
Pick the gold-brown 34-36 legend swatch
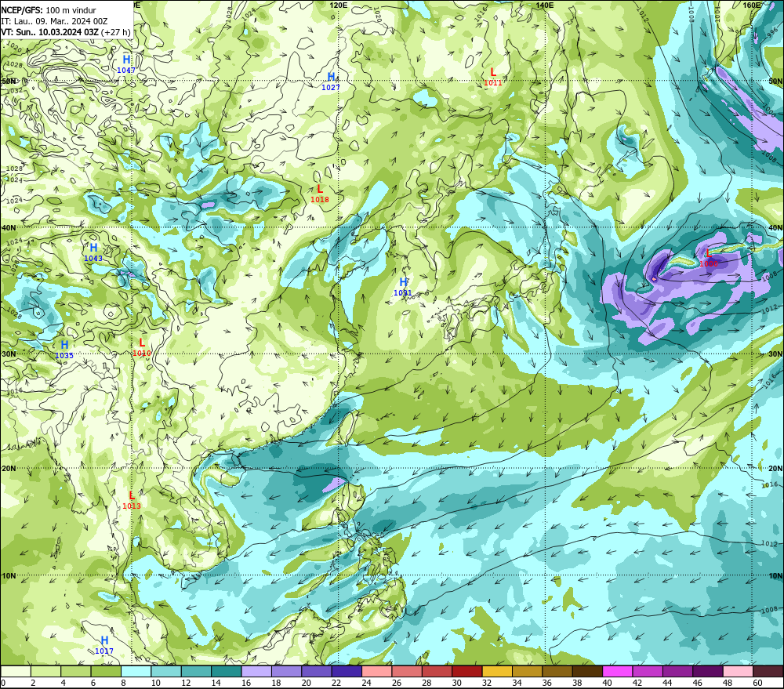pos(528,671)
